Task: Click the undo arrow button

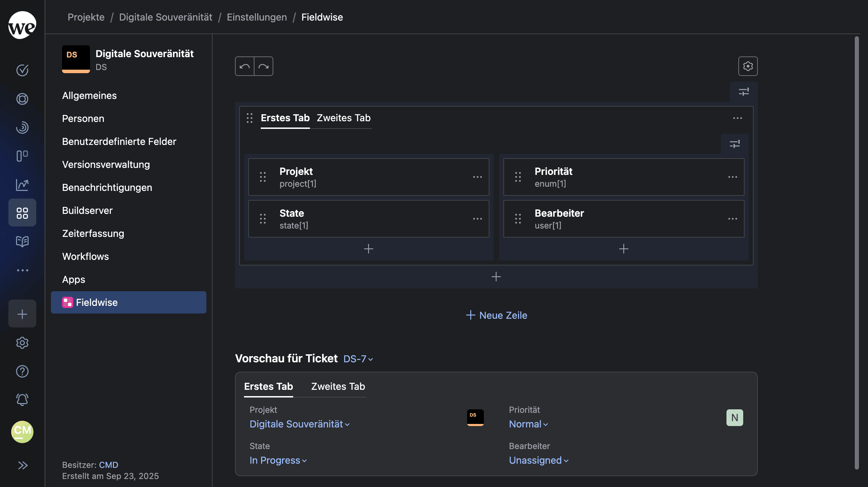Action: (x=245, y=66)
